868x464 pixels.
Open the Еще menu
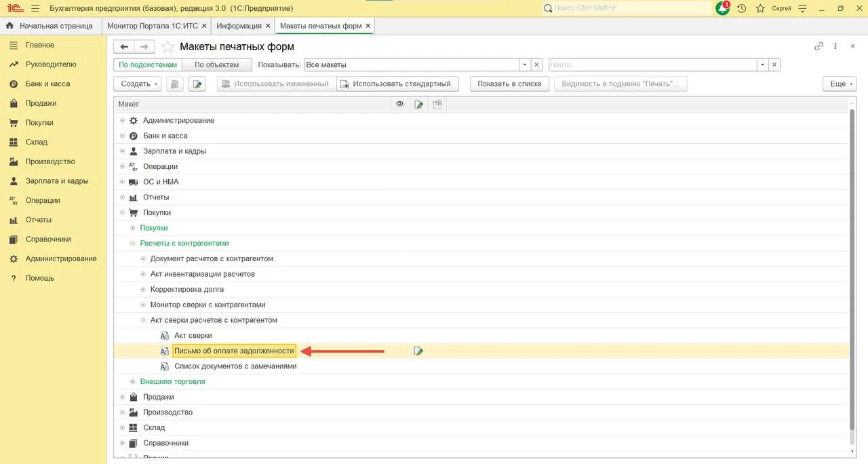[x=840, y=84]
